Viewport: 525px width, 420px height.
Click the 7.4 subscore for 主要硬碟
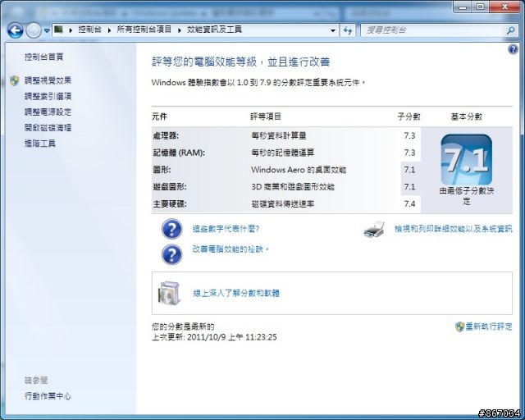click(409, 204)
